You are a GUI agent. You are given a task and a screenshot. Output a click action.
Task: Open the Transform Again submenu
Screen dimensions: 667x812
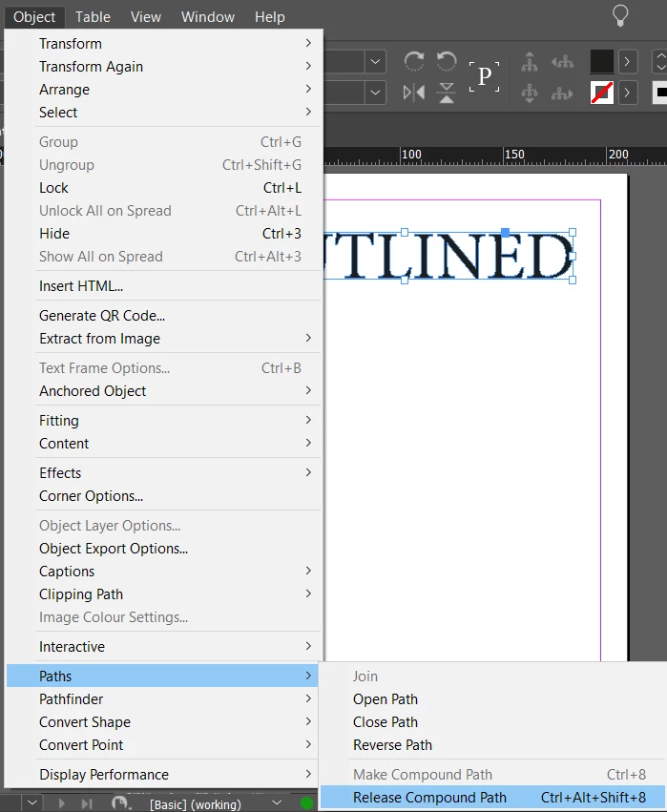tap(163, 66)
